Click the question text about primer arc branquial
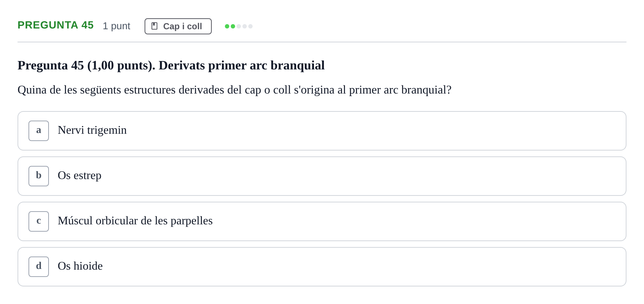Screen dimensions: 644x304 click(234, 90)
